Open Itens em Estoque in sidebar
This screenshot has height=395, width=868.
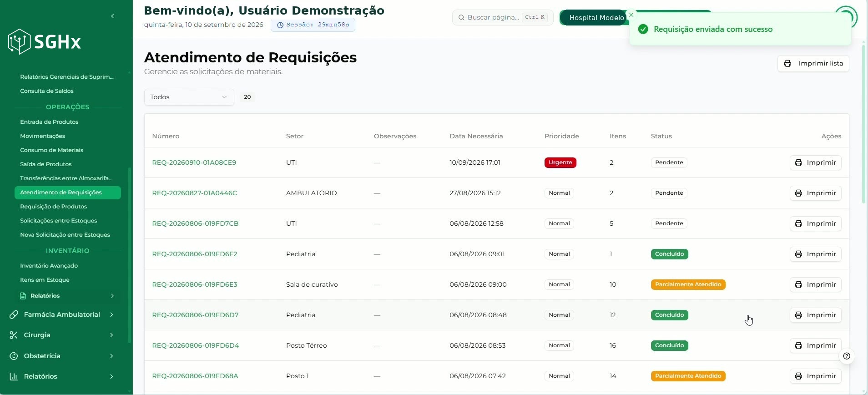(45, 280)
